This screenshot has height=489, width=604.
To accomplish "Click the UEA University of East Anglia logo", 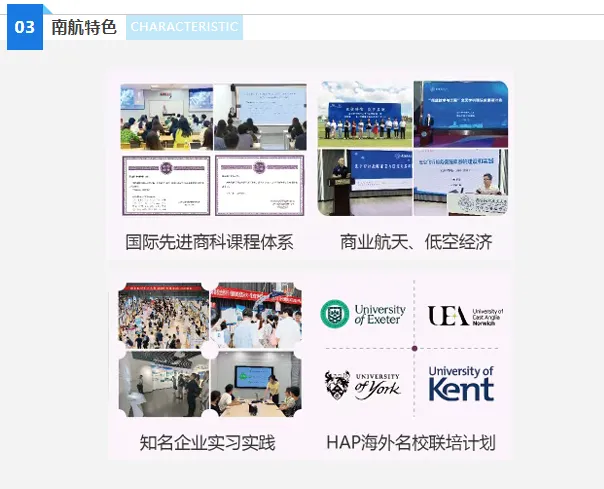I will (x=466, y=316).
